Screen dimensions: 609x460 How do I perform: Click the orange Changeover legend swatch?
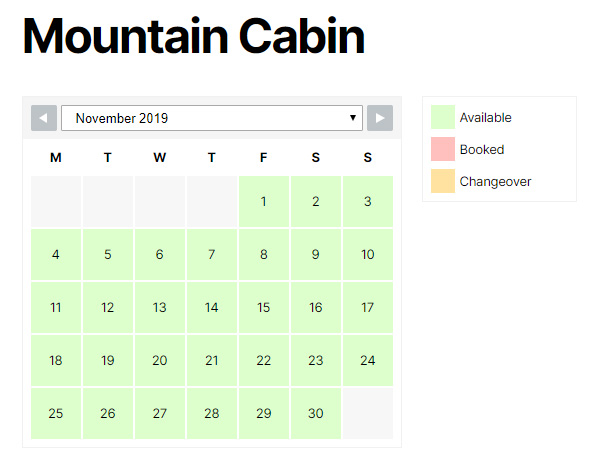pyautogui.click(x=442, y=182)
